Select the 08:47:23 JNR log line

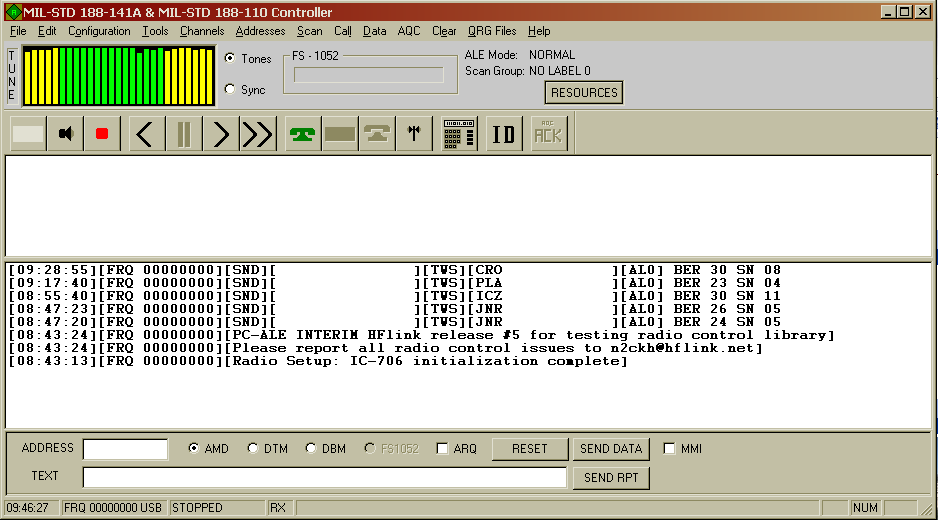(x=395, y=309)
